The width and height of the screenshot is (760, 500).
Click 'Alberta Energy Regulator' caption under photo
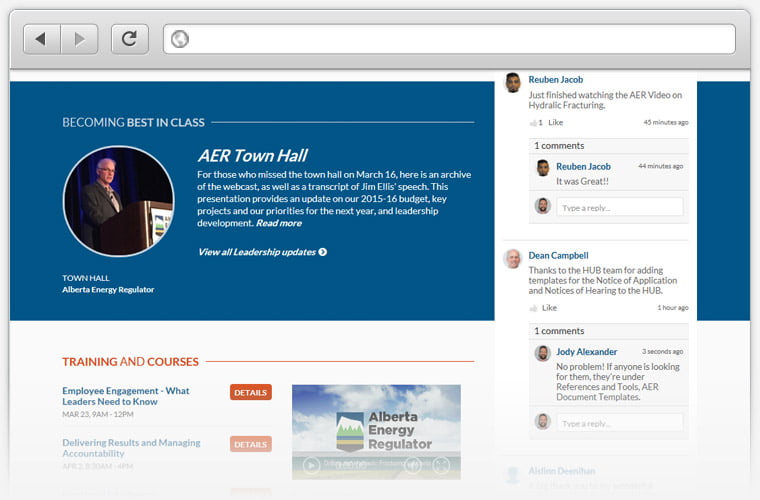pyautogui.click(x=108, y=290)
